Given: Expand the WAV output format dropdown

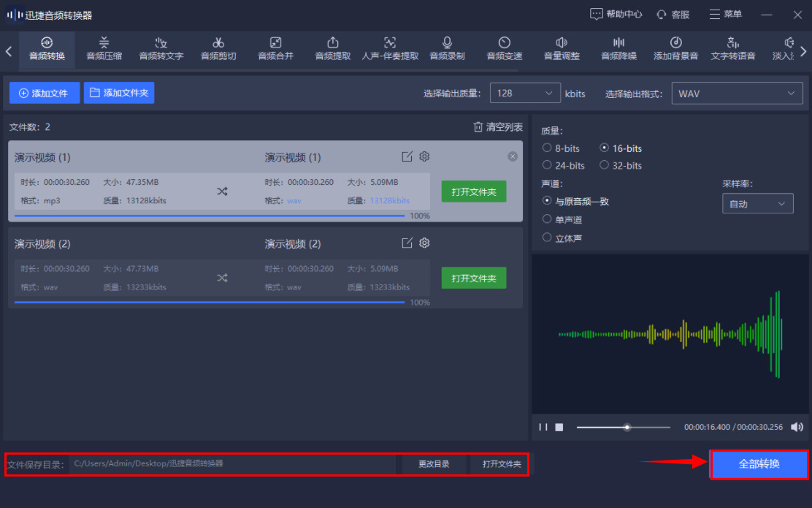Looking at the screenshot, I should [737, 94].
